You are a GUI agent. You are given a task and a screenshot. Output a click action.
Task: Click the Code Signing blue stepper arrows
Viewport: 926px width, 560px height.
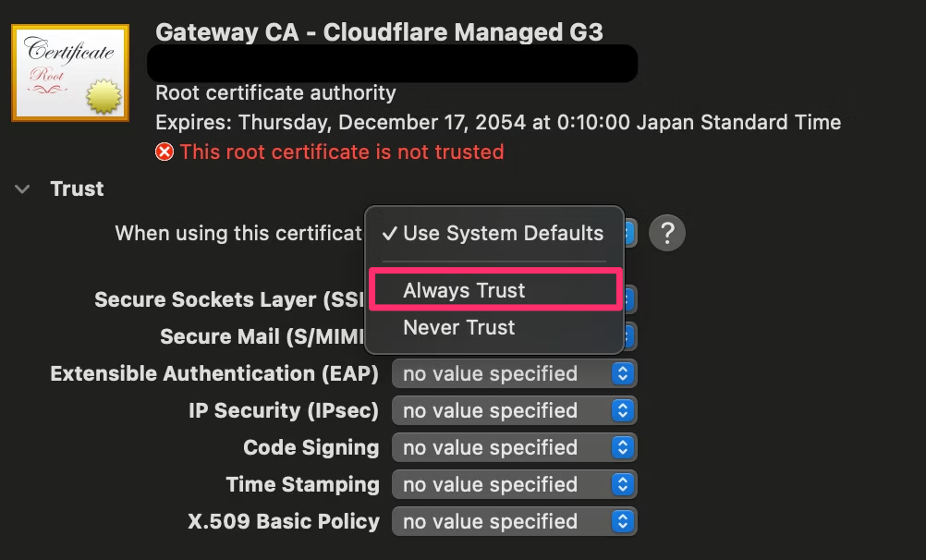click(623, 447)
